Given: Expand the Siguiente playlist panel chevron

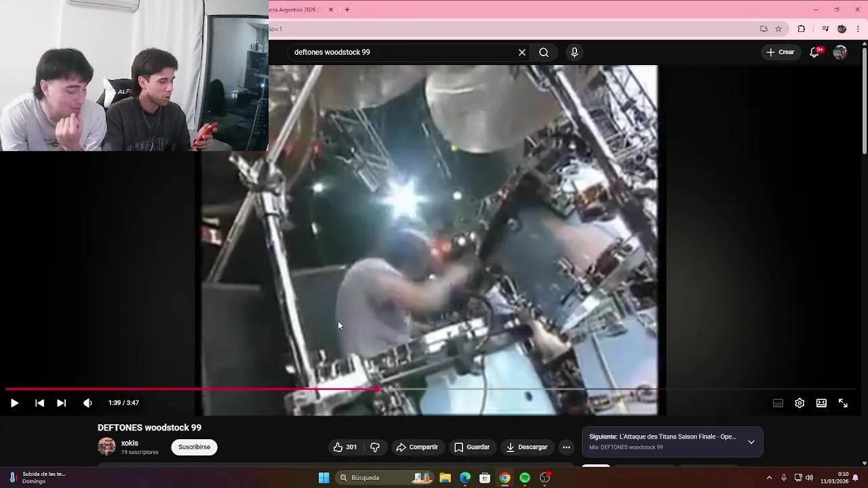Looking at the screenshot, I should pos(751,442).
